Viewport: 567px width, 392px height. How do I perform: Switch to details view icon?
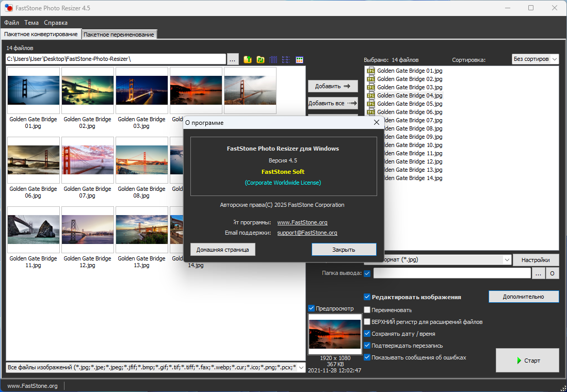tap(273, 59)
